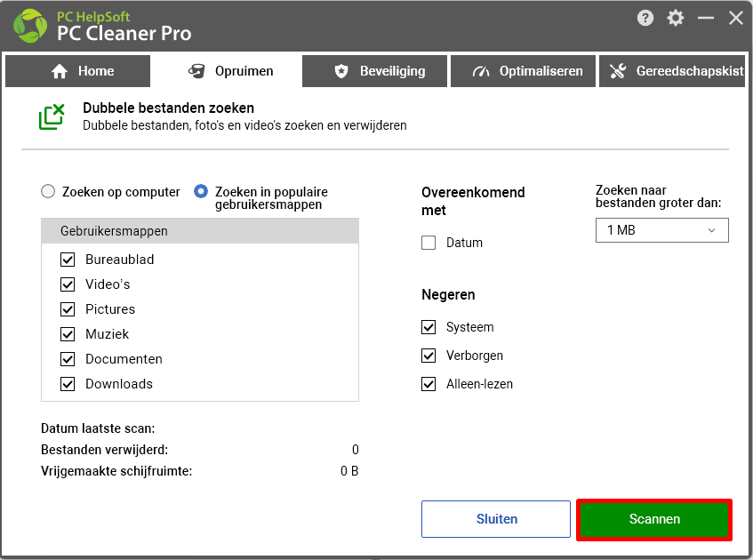753x560 pixels.
Task: Uncheck the Verborgen ignore checkbox
Action: click(x=429, y=356)
